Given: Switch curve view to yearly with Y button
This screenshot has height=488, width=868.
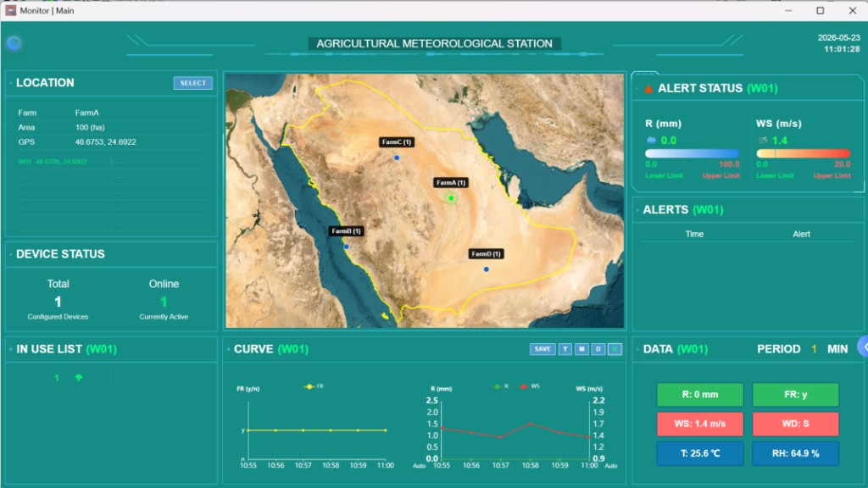Looking at the screenshot, I should coord(565,349).
